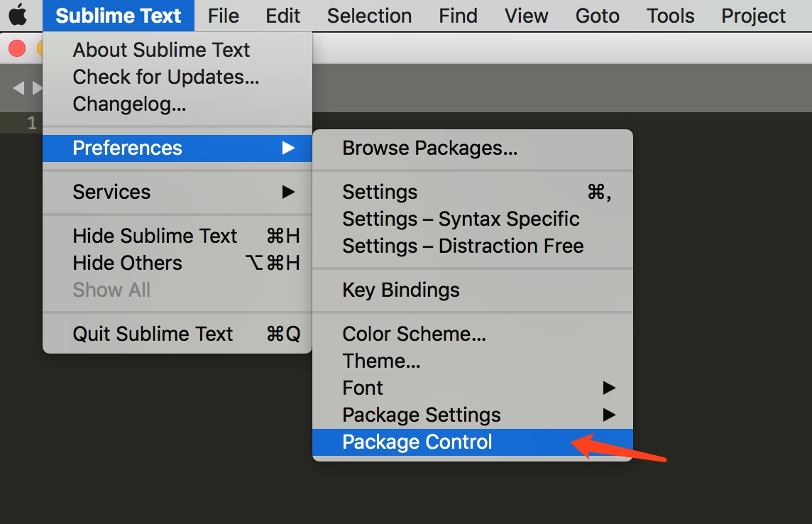812x524 pixels.
Task: Choose Color Scheme…
Action: coord(472,334)
